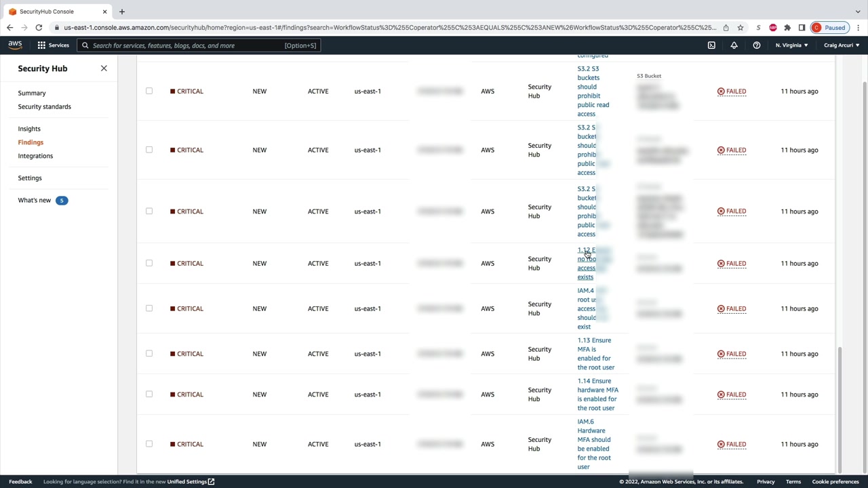Image resolution: width=868 pixels, height=488 pixels.
Task: Tick the checkbox for the 1.14 hardware MFA finding
Action: coord(149,394)
